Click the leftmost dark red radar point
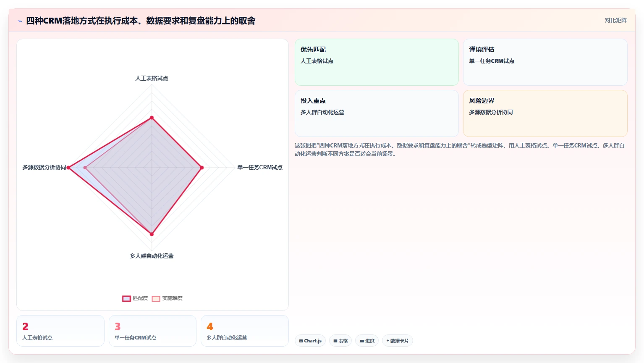Image resolution: width=644 pixels, height=363 pixels. tap(68, 168)
